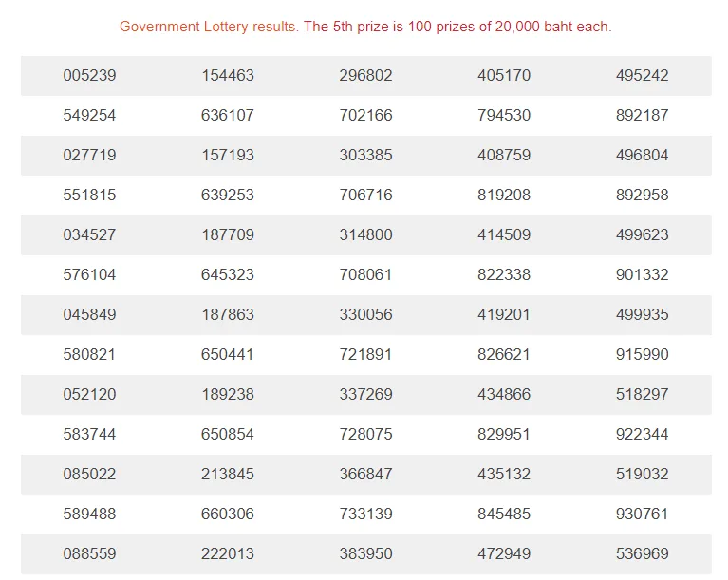The width and height of the screenshot is (728, 580).
Task: Select the number 408759
Action: point(504,155)
